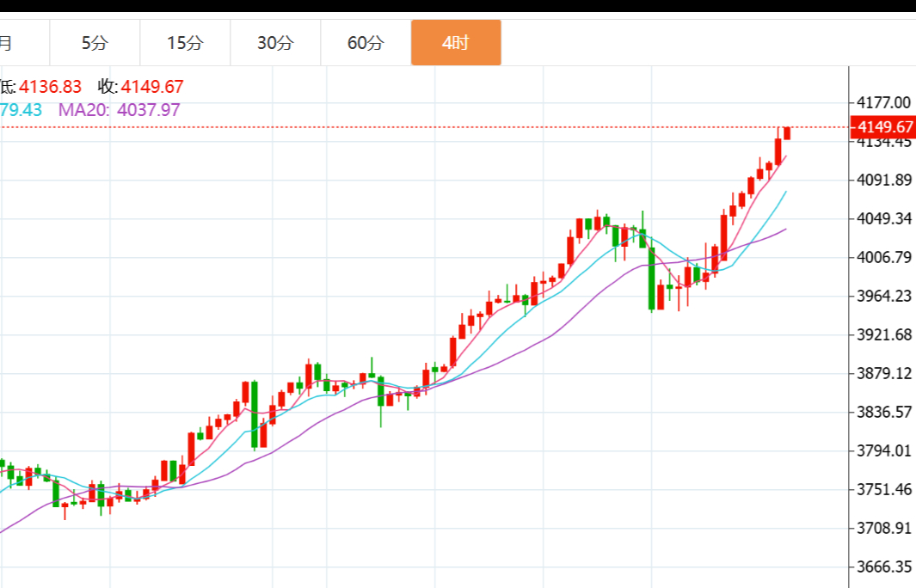Click the 4006.79 price axis label
The width and height of the screenshot is (916, 588).
[883, 257]
